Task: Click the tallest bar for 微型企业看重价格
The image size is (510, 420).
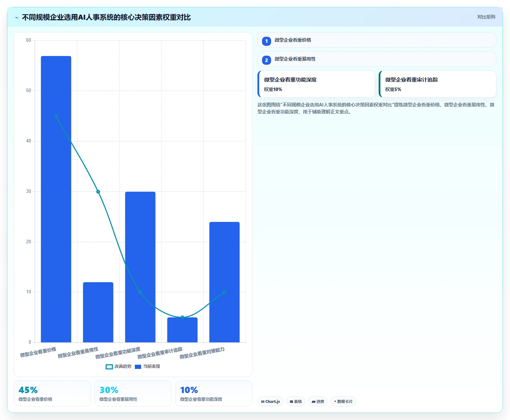Action: pyautogui.click(x=56, y=199)
